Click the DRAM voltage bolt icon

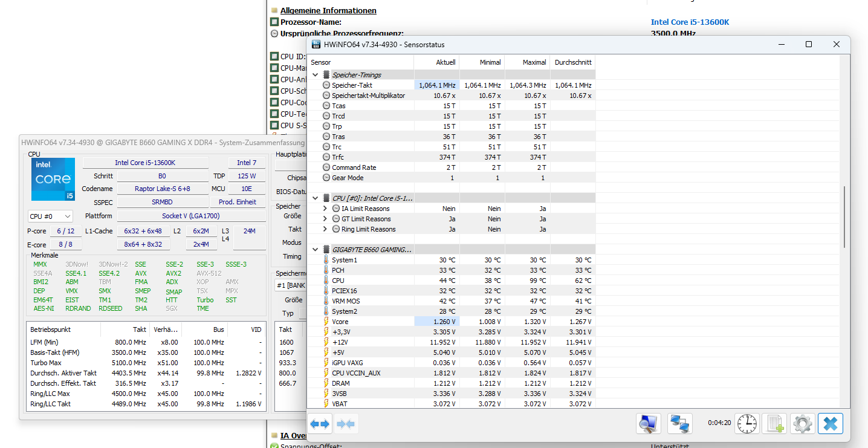(326, 383)
